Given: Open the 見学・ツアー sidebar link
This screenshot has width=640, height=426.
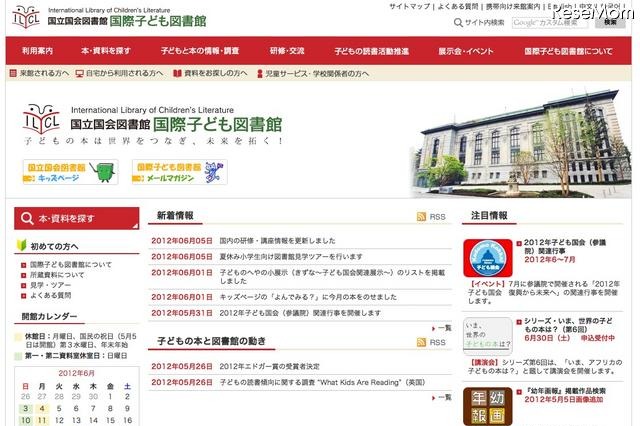Looking at the screenshot, I should click(x=51, y=285).
